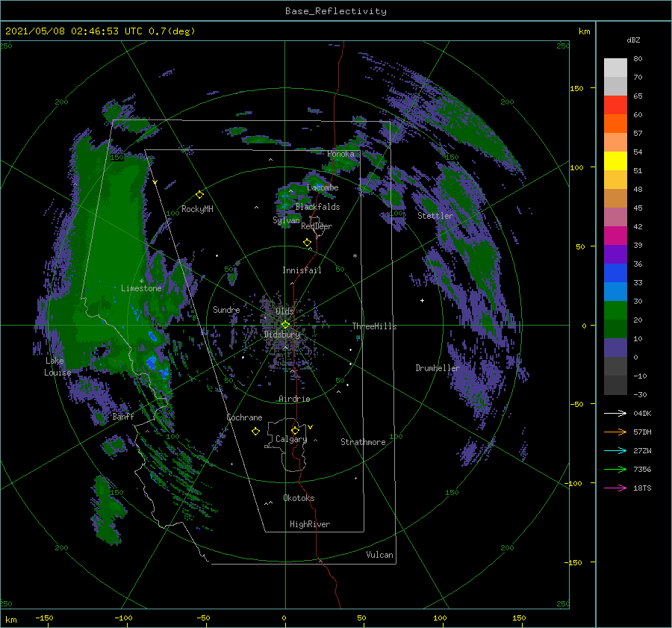Pick the purple swatch between 39 and 36
This screenshot has height=628, width=672.
[x=615, y=255]
